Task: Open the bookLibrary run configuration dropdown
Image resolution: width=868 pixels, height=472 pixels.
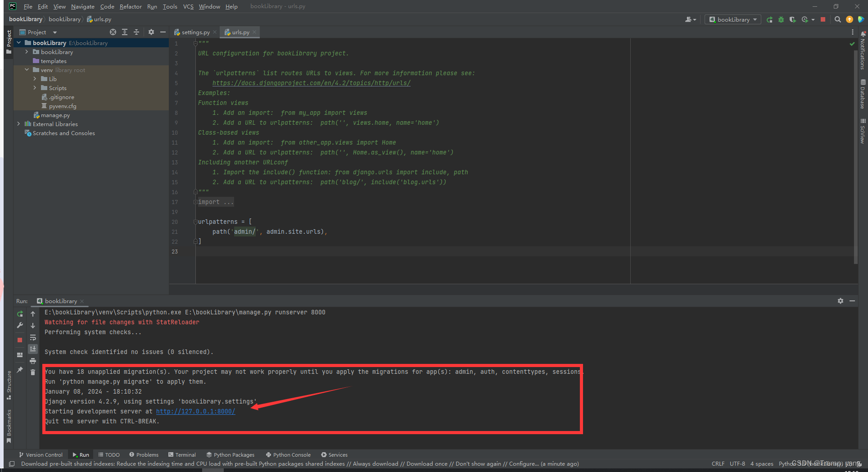Action: (732, 19)
